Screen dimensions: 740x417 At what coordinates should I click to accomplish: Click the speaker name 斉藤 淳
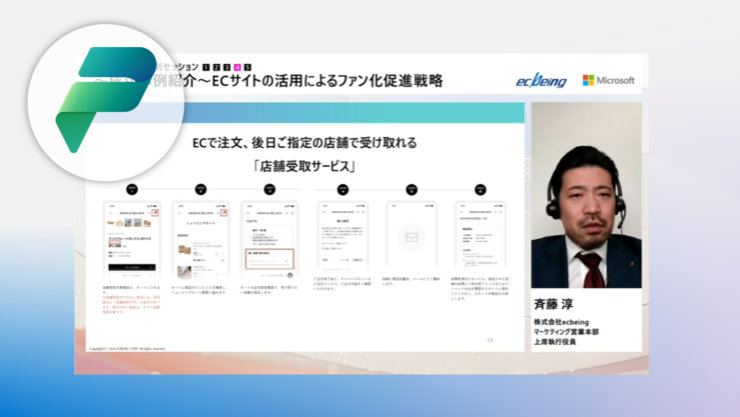[x=553, y=305]
